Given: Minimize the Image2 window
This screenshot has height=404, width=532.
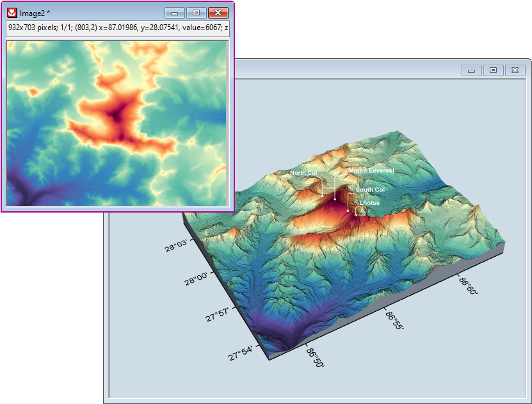Looking at the screenshot, I should pos(175,13).
